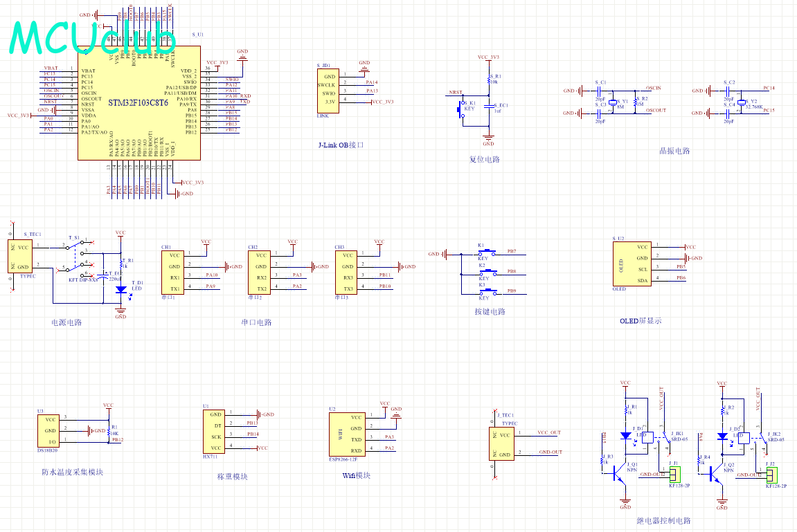Image resolution: width=797 pixels, height=532 pixels.
Task: Select the J_TEC1 TYPEC output connector
Action: [502, 443]
